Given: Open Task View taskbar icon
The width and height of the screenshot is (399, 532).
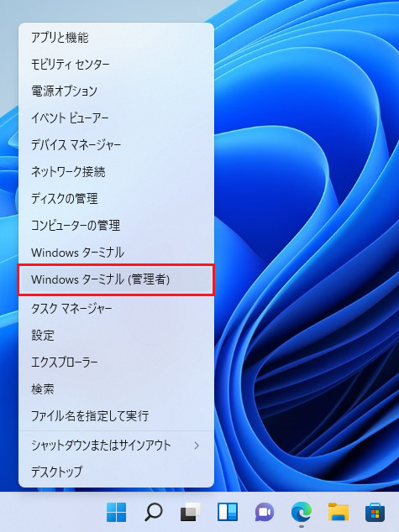Looking at the screenshot, I should [191, 512].
